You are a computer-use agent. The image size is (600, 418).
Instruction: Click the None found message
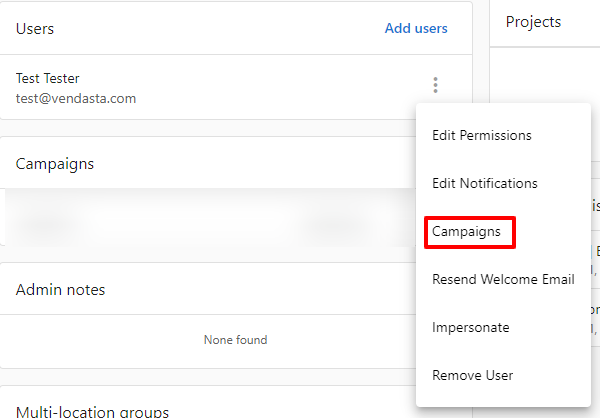point(235,340)
